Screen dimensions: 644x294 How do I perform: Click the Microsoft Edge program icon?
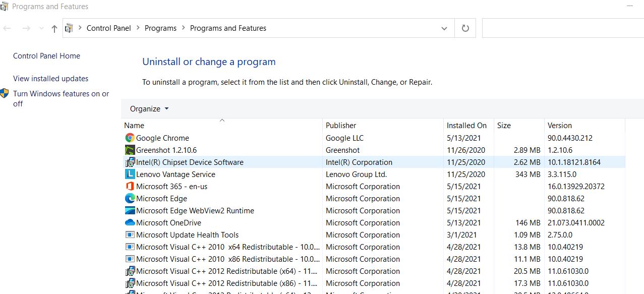[x=130, y=198]
